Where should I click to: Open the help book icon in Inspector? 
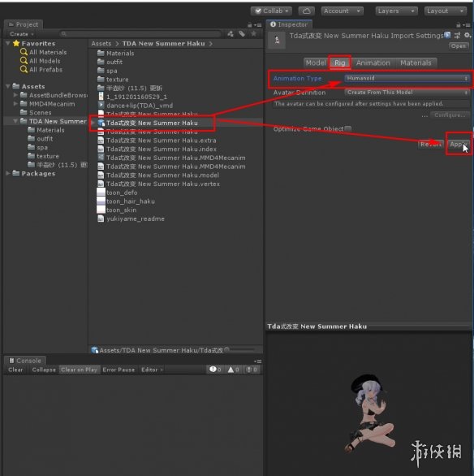click(447, 35)
